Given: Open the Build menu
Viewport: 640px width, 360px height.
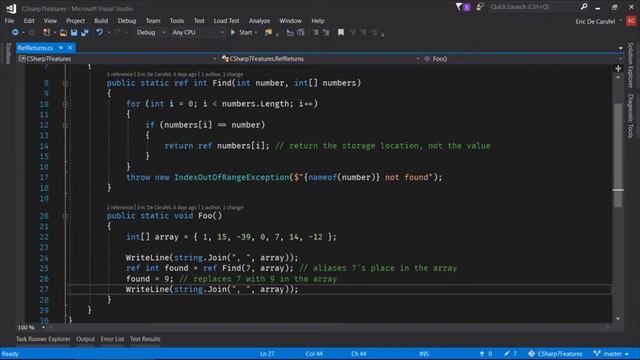Looking at the screenshot, I should 101,21.
